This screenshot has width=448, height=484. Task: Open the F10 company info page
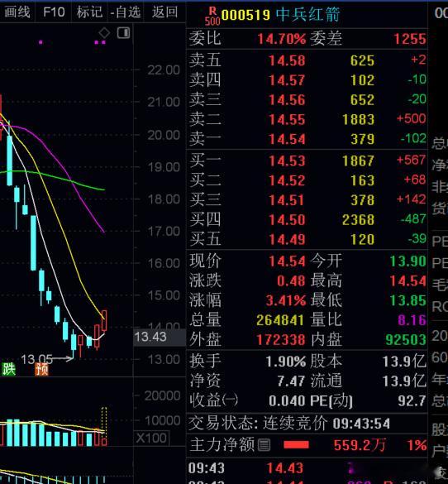pyautogui.click(x=54, y=12)
